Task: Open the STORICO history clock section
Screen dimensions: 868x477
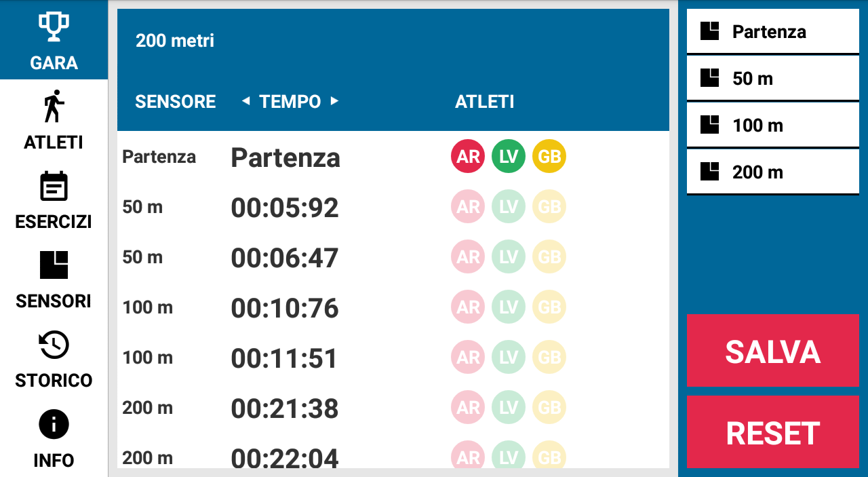Action: tap(54, 358)
